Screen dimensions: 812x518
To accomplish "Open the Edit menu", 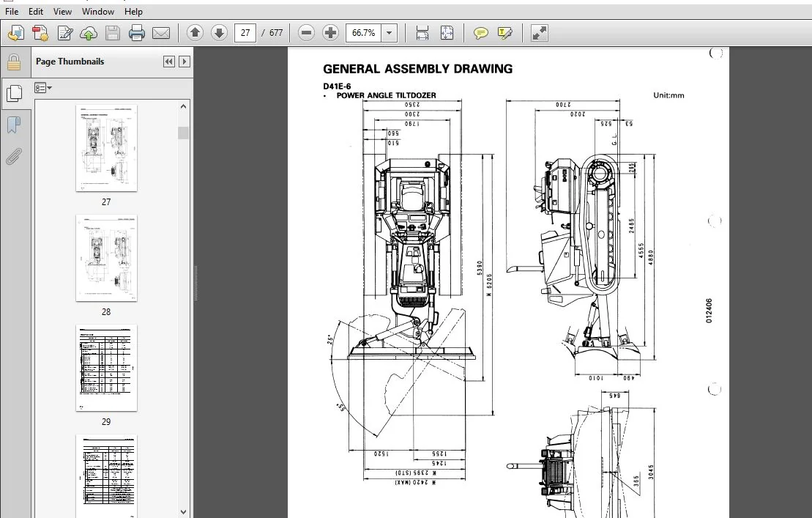I will pos(36,12).
